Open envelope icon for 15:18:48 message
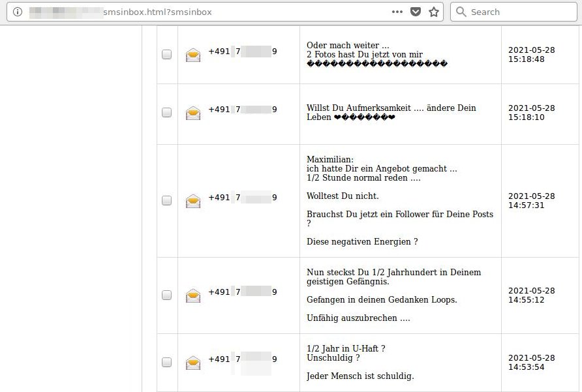The width and height of the screenshot is (582, 392). click(193, 55)
